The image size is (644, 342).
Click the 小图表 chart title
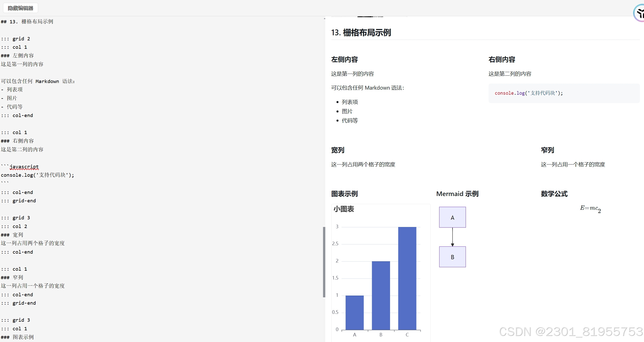point(344,209)
